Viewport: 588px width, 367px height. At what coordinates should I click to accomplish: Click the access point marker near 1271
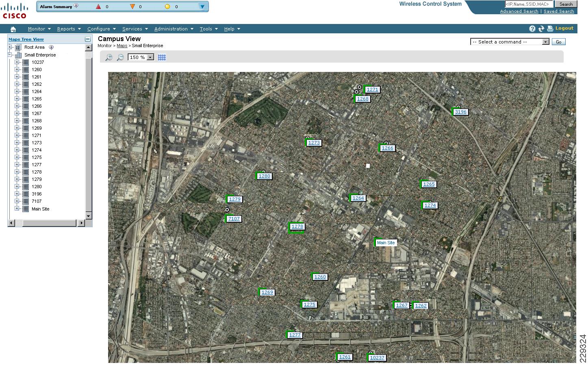tap(359, 87)
